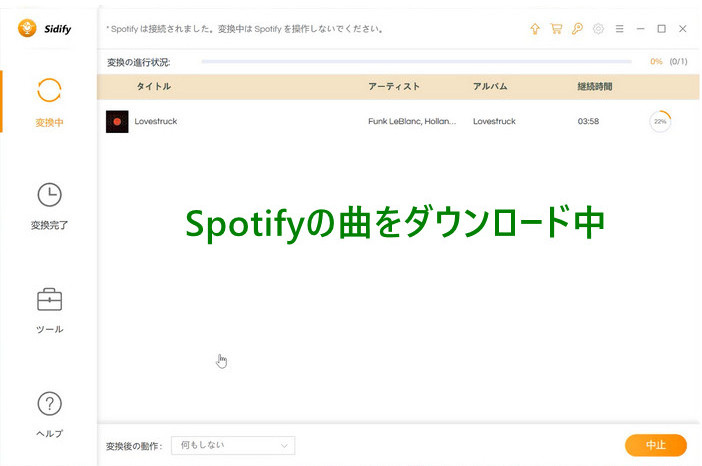Click the upgrade arrow icon
The image size is (702, 466).
535,29
